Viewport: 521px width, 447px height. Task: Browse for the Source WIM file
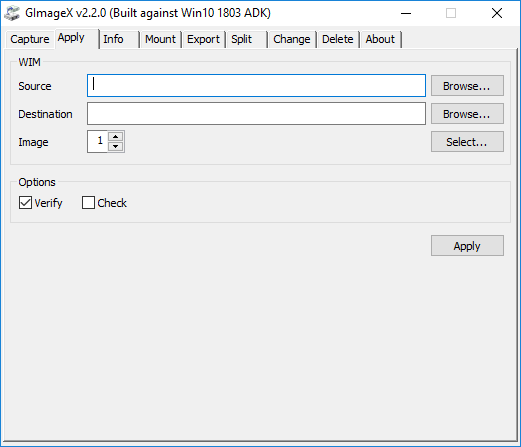[467, 86]
